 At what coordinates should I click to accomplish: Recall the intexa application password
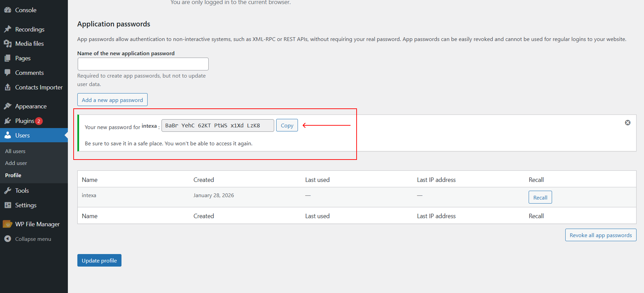(540, 197)
